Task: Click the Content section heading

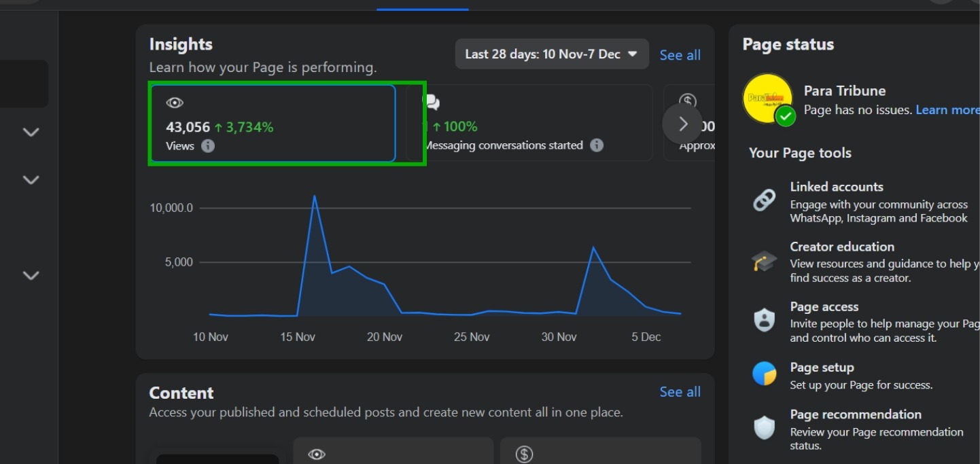Action: click(181, 393)
